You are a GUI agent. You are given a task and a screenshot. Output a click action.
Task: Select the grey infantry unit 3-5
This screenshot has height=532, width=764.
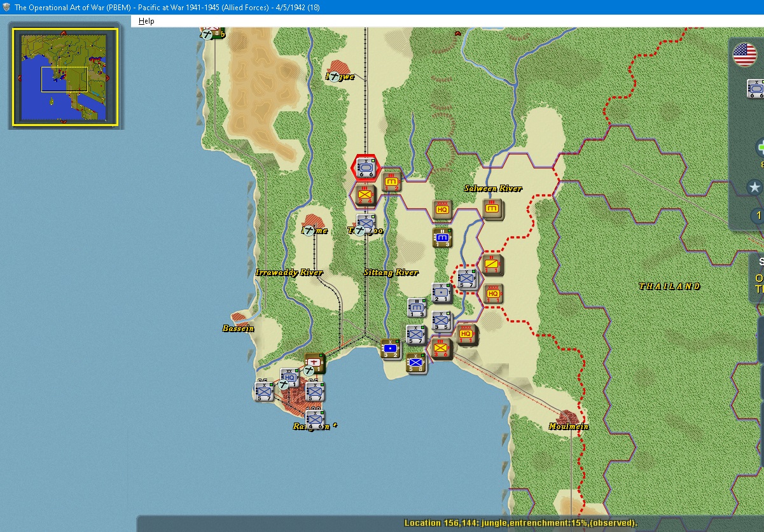pyautogui.click(x=442, y=321)
